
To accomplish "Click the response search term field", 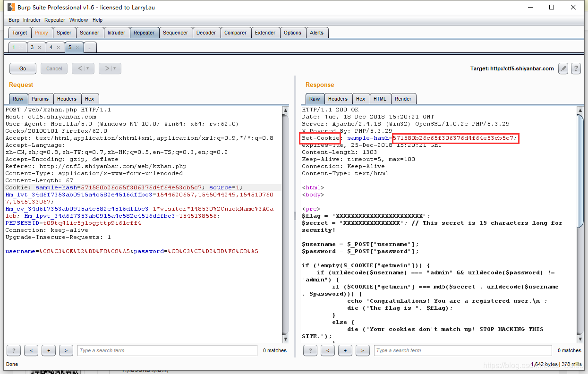I will (463, 350).
